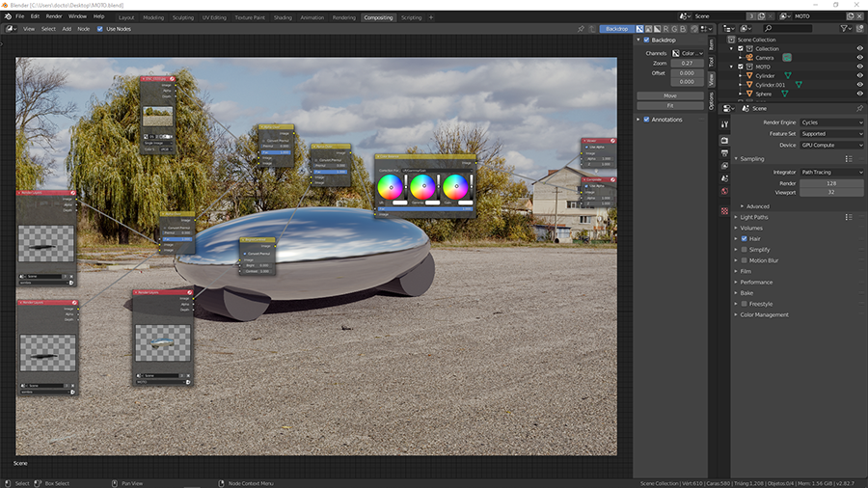Click the Blender logo menu icon
Screen dimensions: 868x488
(x=7, y=16)
